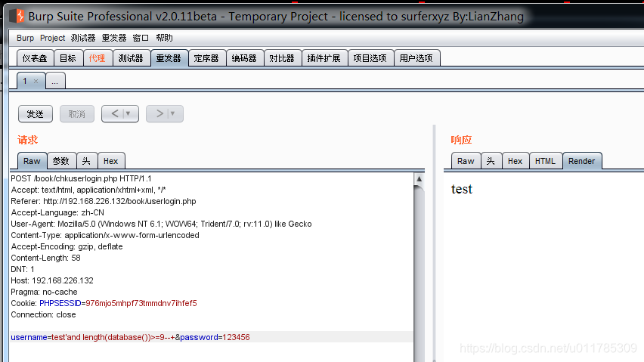Screen dimensions: 644x362
Task: Click the Accept-Language: zh-CN line
Action: pyautogui.click(x=57, y=212)
